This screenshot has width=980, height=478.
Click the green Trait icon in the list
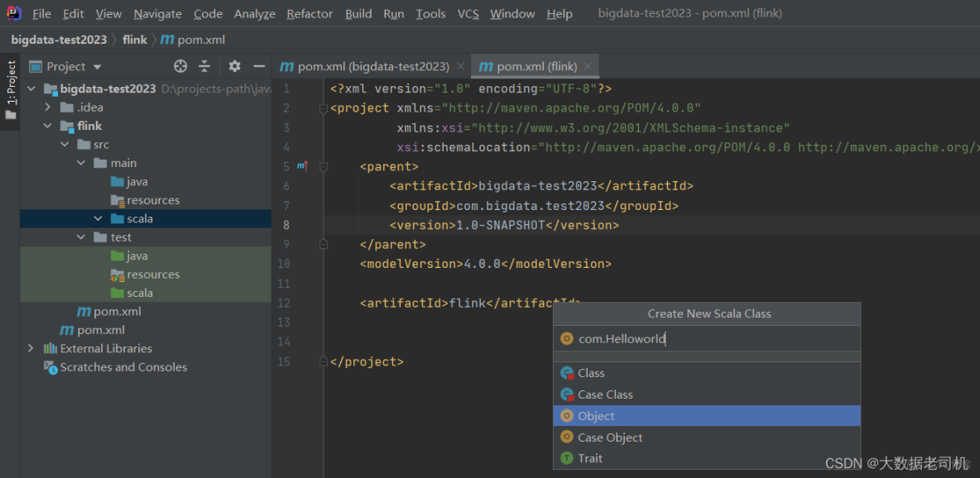pyautogui.click(x=568, y=458)
